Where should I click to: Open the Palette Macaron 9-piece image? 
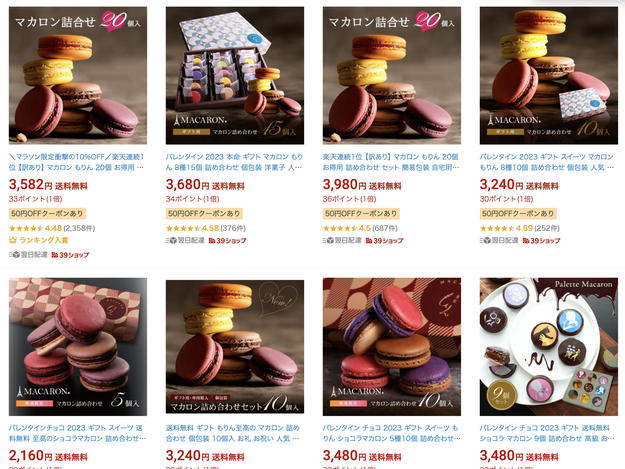pyautogui.click(x=549, y=347)
